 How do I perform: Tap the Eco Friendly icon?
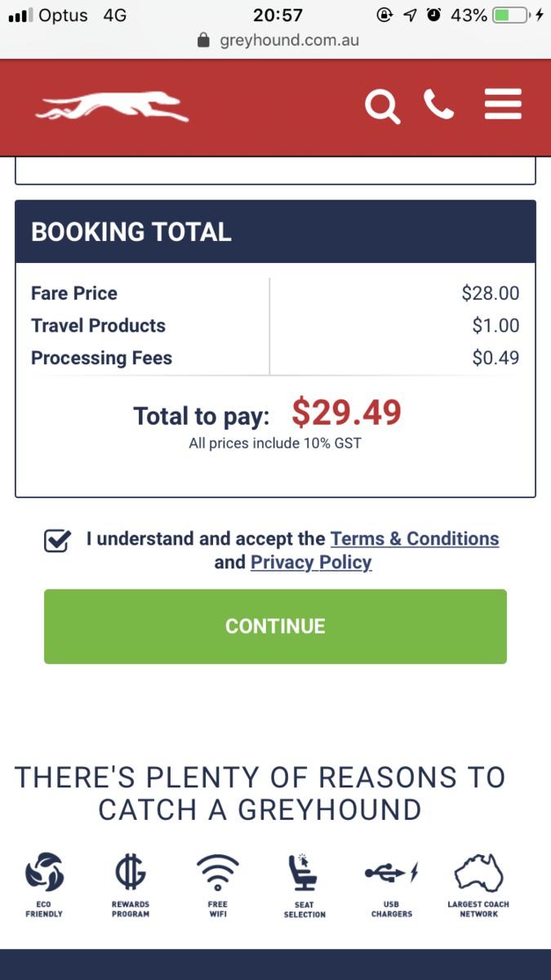point(44,884)
